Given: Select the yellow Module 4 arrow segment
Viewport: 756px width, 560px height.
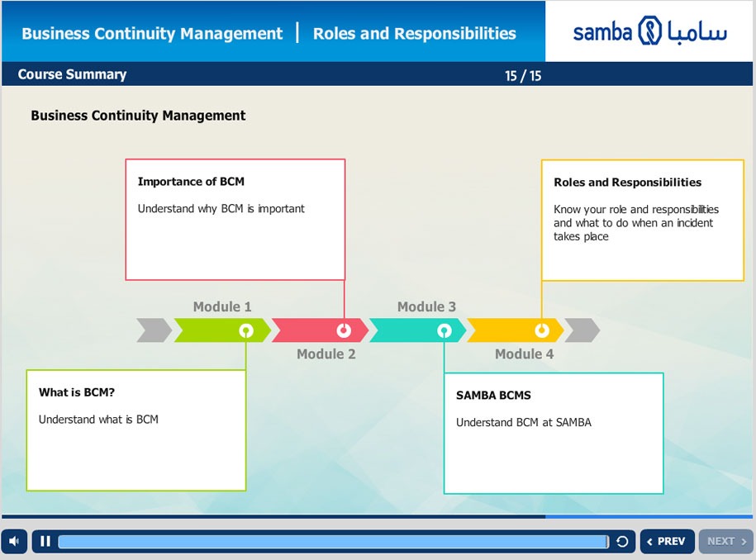Looking at the screenshot, I should click(x=515, y=330).
